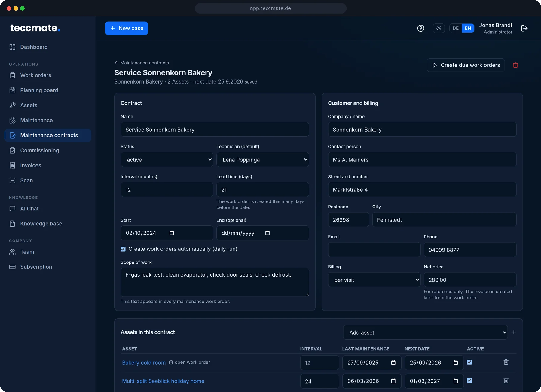This screenshot has height=392, width=541.
Task: Open Bakery cold room last maintenance calendar
Action: tap(393, 363)
